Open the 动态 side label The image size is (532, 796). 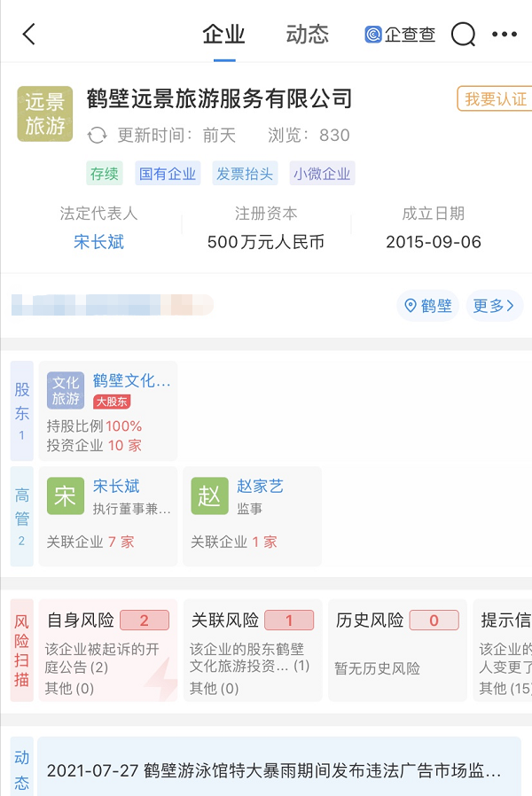click(22, 768)
